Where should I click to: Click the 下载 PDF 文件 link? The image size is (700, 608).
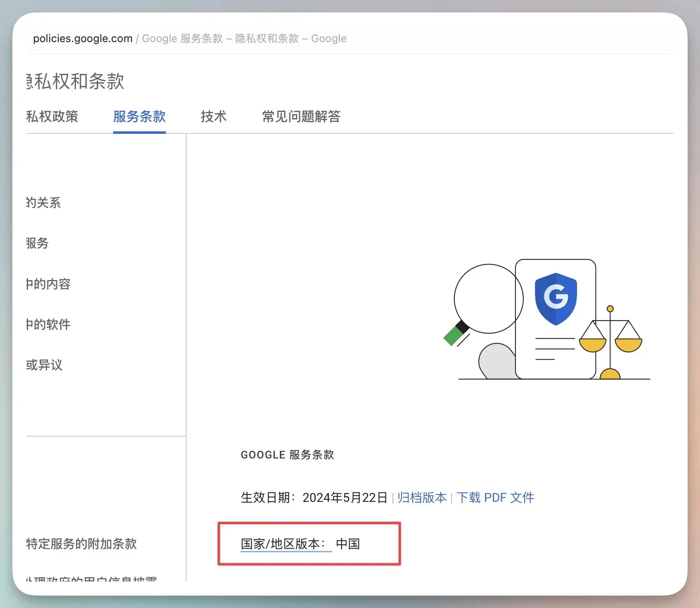click(x=495, y=497)
